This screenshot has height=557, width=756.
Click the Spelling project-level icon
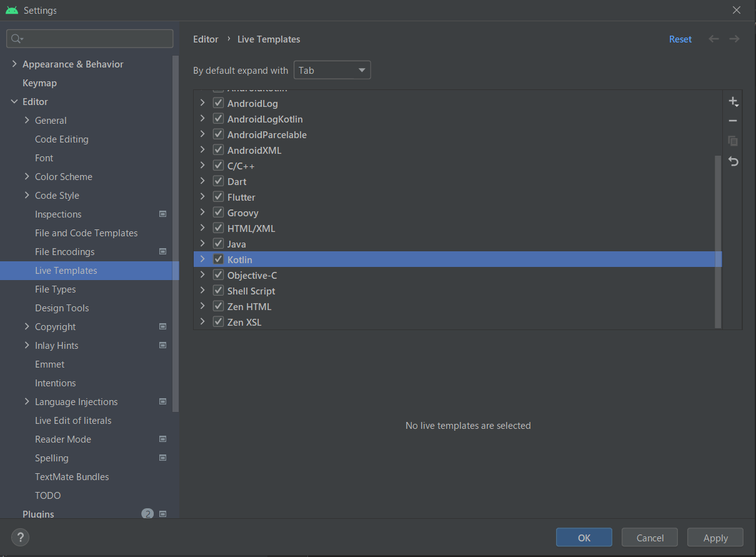pyautogui.click(x=163, y=458)
